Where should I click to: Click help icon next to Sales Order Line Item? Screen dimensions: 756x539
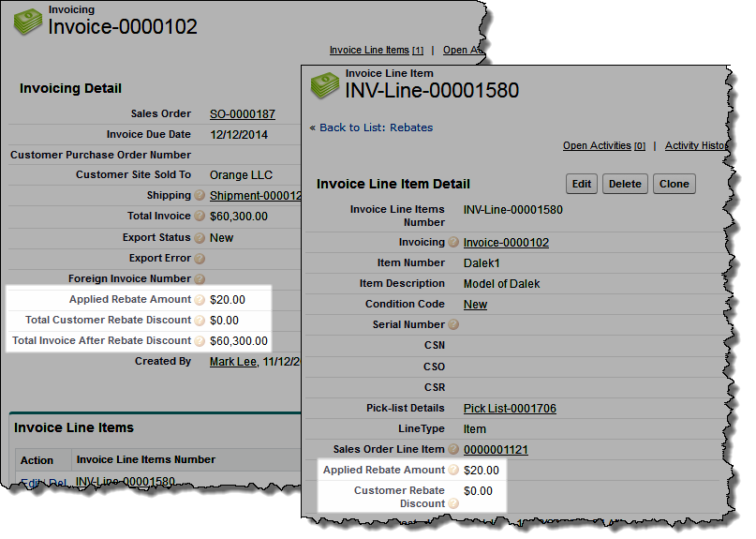[453, 450]
